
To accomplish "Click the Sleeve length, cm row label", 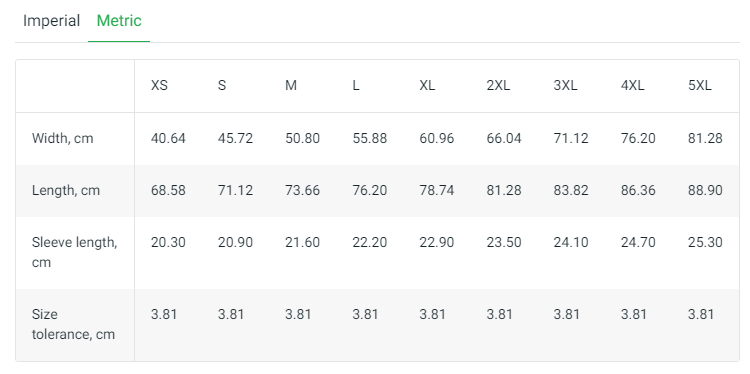I will point(75,252).
